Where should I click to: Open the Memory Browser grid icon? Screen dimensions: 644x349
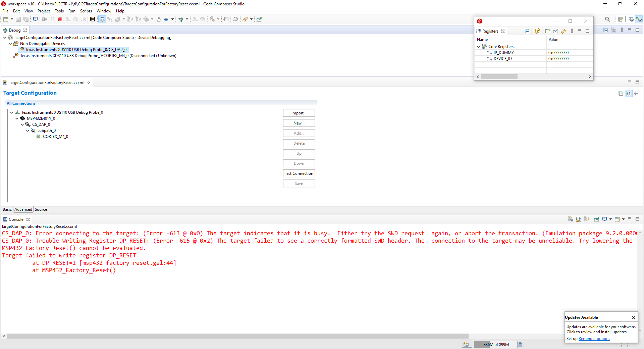point(93,19)
